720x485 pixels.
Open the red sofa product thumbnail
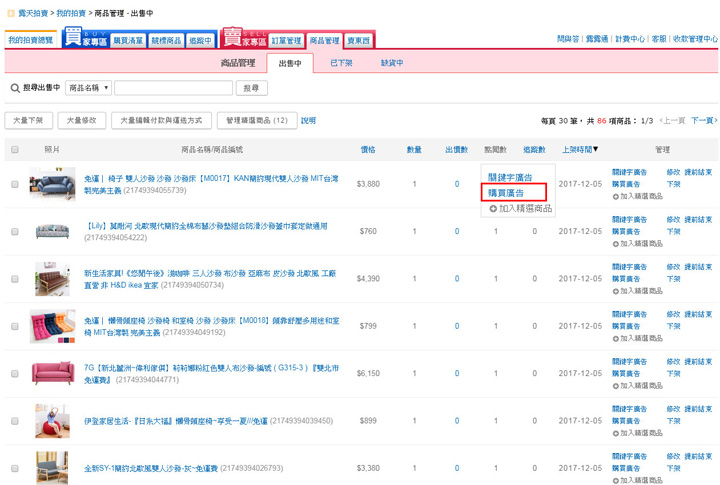(x=52, y=374)
